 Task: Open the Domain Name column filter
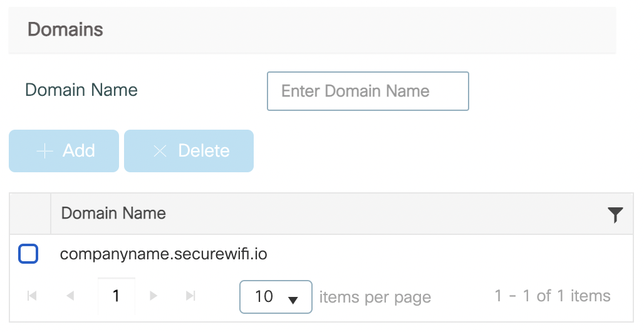615,214
